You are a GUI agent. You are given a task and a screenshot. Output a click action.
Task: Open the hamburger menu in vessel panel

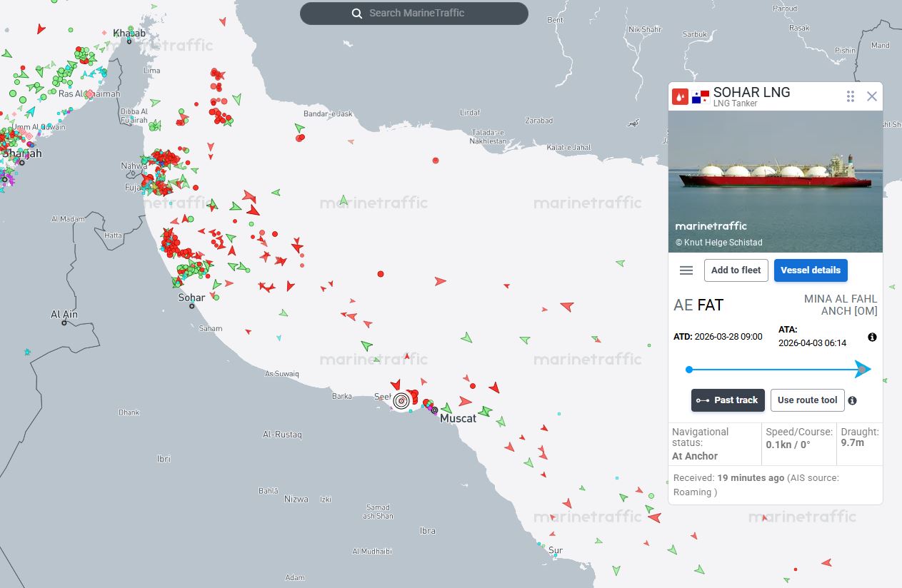[x=686, y=270]
